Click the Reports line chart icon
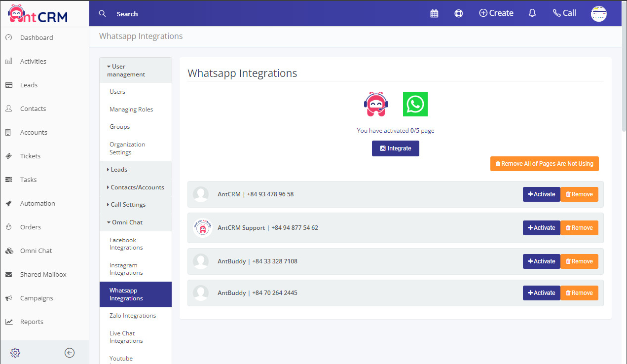This screenshot has width=627, height=364. pyautogui.click(x=9, y=322)
